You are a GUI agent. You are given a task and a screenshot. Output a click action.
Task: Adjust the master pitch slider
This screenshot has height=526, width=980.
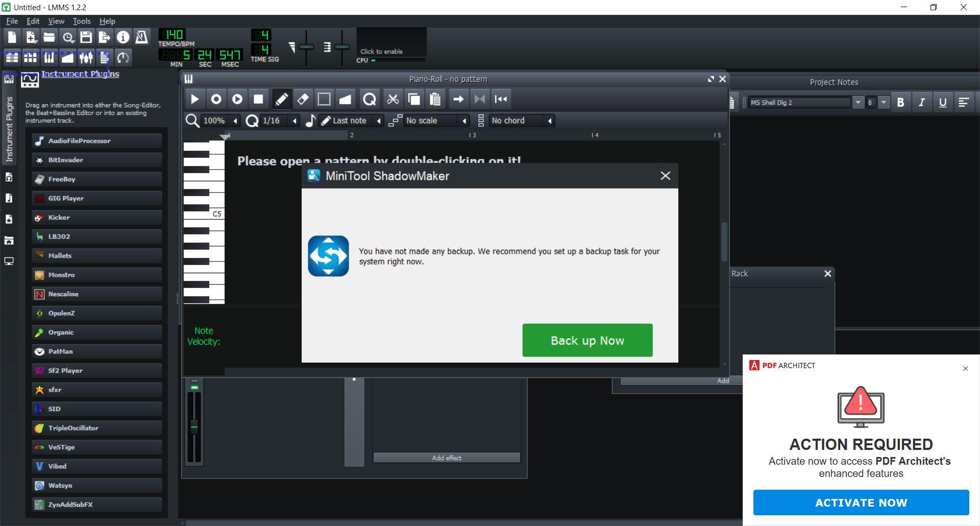(342, 47)
